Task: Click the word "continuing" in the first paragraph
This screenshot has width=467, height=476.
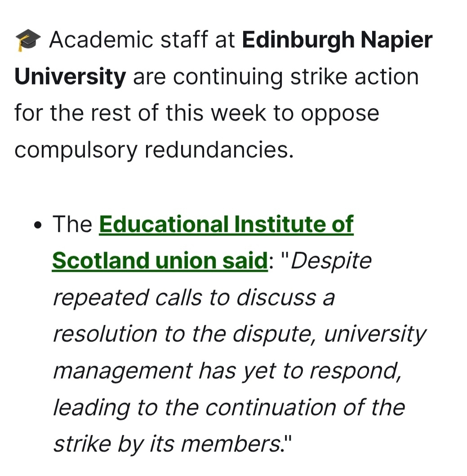Action: pos(228,77)
